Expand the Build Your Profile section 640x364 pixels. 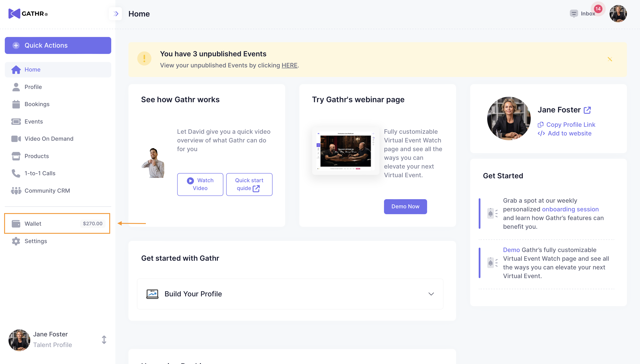pyautogui.click(x=431, y=294)
